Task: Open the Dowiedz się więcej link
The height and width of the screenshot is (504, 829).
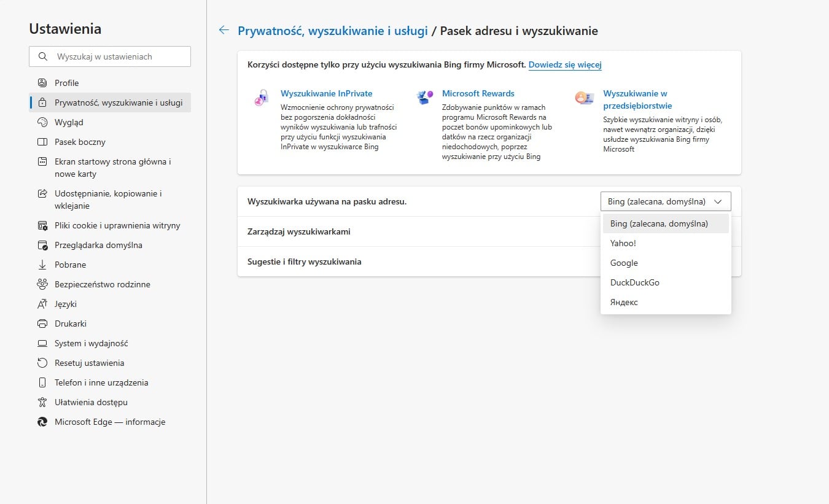Action: coord(564,64)
